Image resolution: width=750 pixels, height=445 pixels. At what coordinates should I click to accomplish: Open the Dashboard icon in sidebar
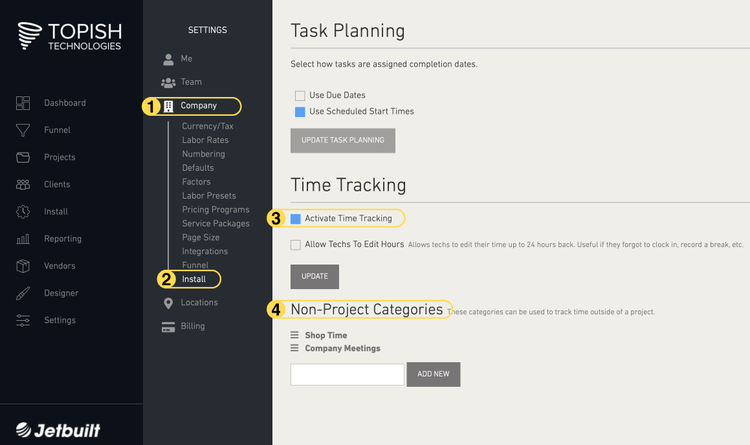point(23,103)
